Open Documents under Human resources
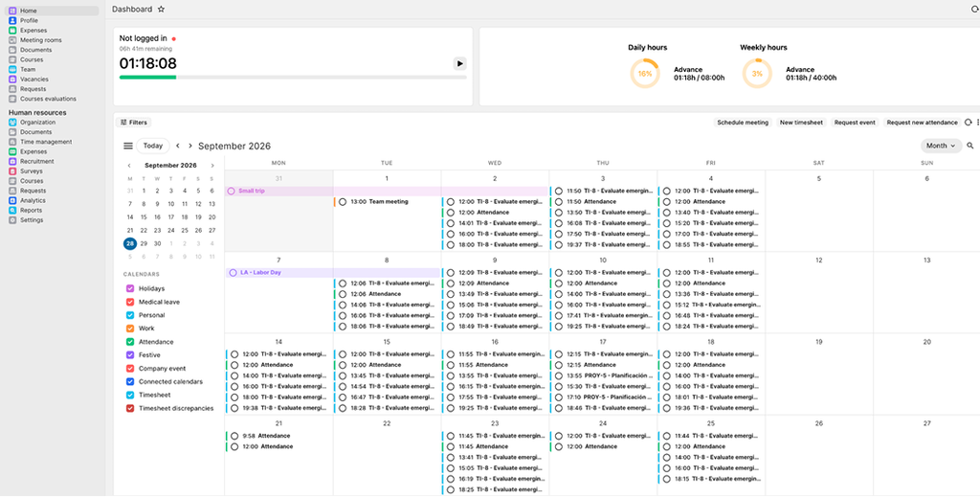This screenshot has height=499, width=980. tap(35, 132)
